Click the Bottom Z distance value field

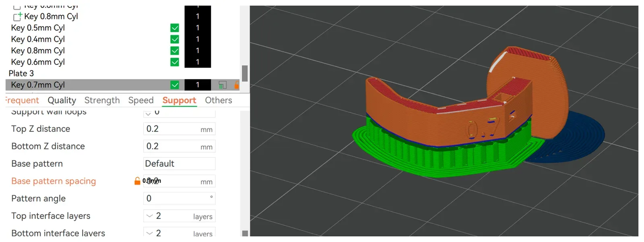coord(179,146)
